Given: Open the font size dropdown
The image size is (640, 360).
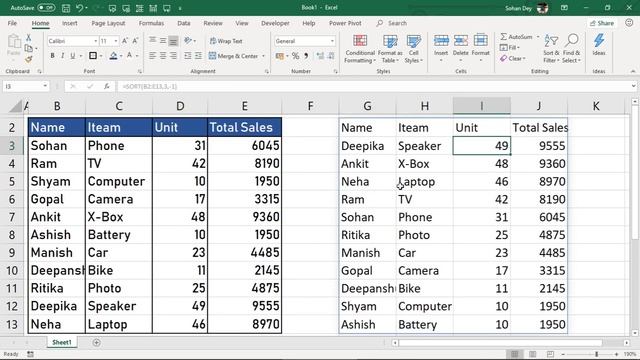Looking at the screenshot, I should click(x=116, y=41).
